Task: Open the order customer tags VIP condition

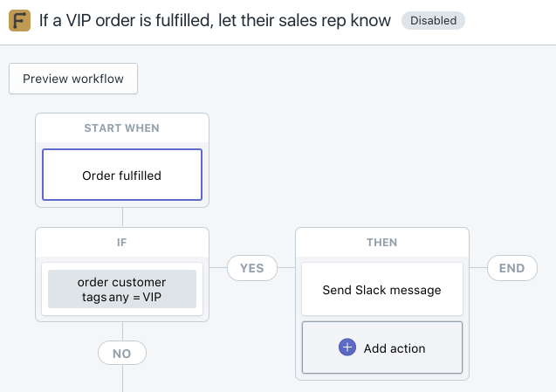Action: (122, 290)
